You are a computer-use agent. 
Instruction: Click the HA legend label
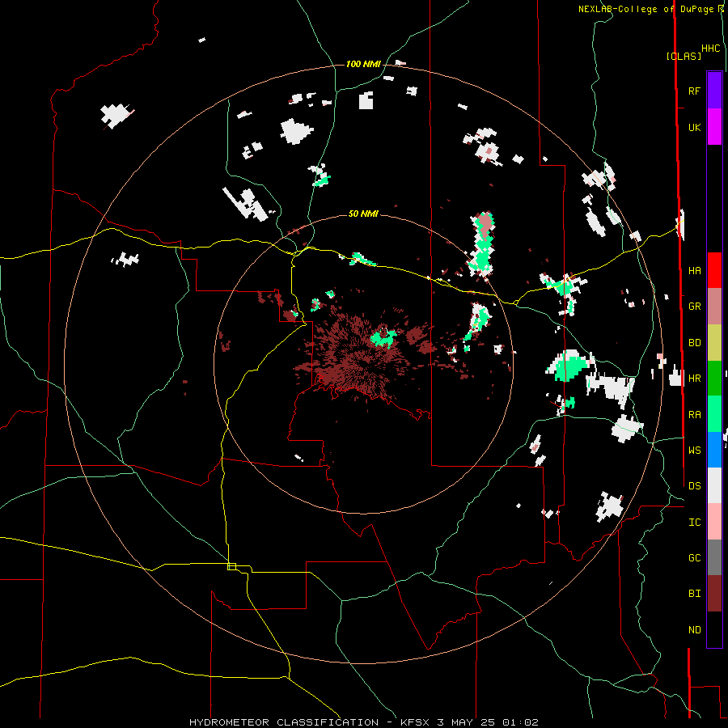[x=694, y=270]
